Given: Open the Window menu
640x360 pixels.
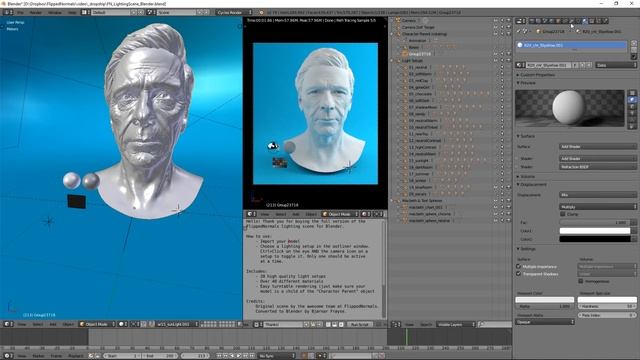Looking at the screenshot, I should pos(55,13).
